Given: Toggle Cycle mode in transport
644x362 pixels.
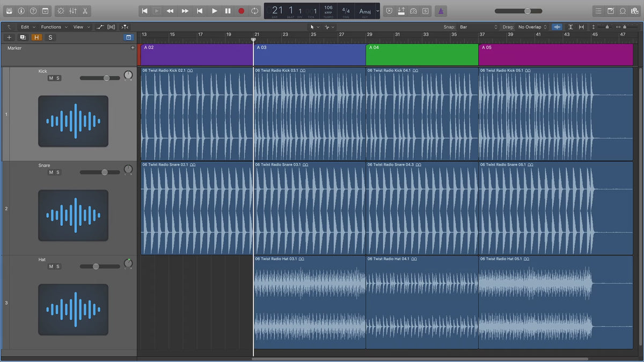Looking at the screenshot, I should [254, 11].
